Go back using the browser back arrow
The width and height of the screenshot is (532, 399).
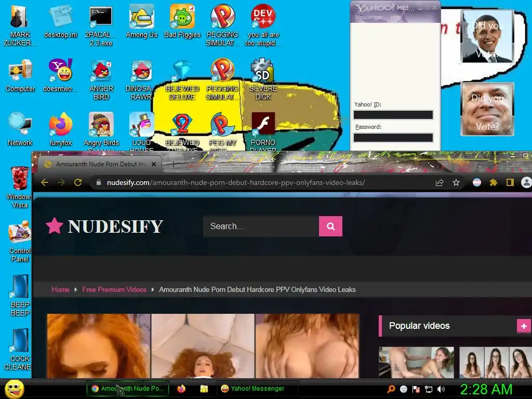[45, 182]
